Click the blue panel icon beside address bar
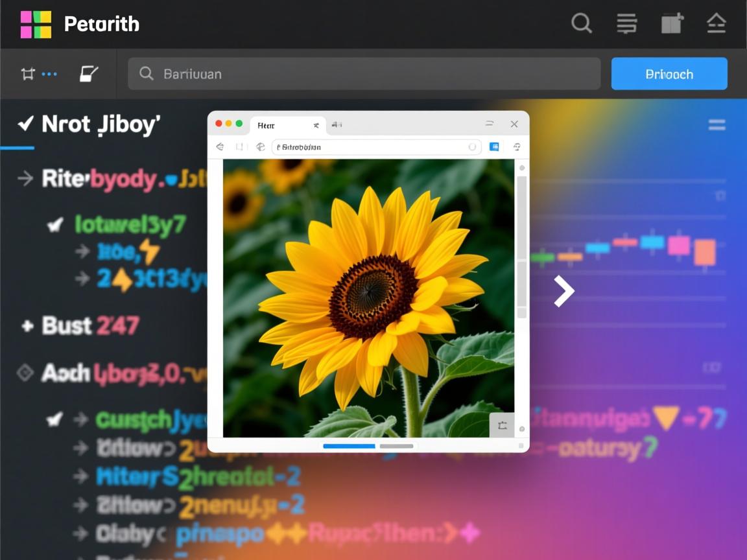Screen dimensions: 747x560 [x=494, y=147]
